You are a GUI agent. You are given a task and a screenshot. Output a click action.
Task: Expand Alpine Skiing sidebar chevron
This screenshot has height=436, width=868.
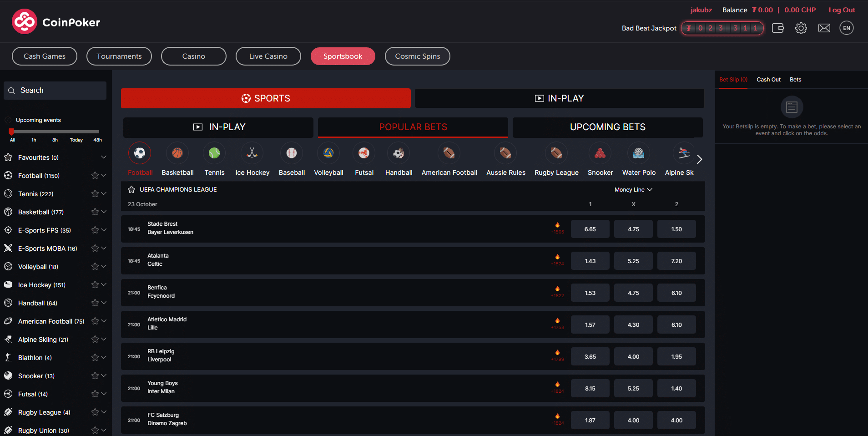click(104, 339)
